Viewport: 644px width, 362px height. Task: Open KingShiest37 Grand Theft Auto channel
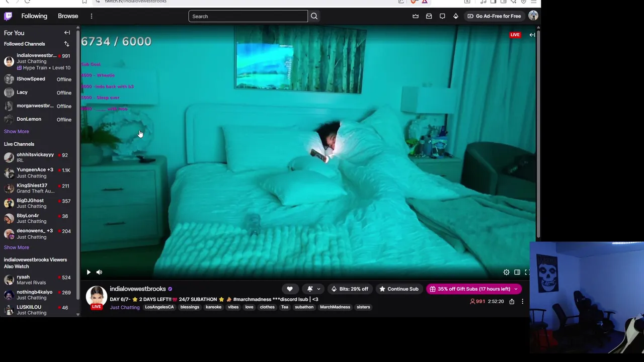click(x=38, y=188)
